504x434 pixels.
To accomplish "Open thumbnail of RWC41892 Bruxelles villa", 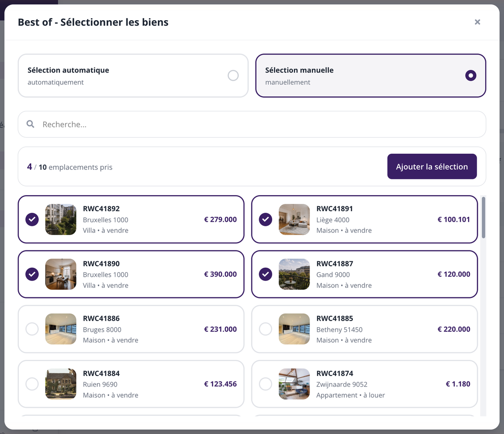I will 61,219.
